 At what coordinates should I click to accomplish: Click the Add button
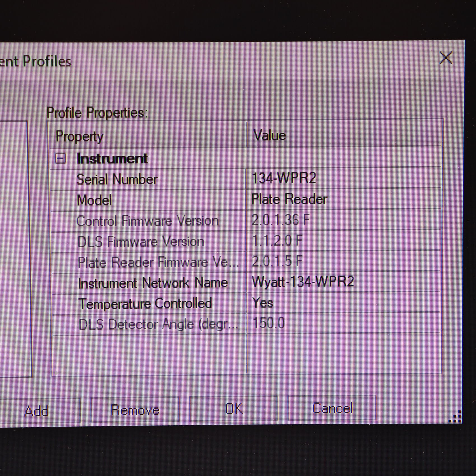coord(38,410)
